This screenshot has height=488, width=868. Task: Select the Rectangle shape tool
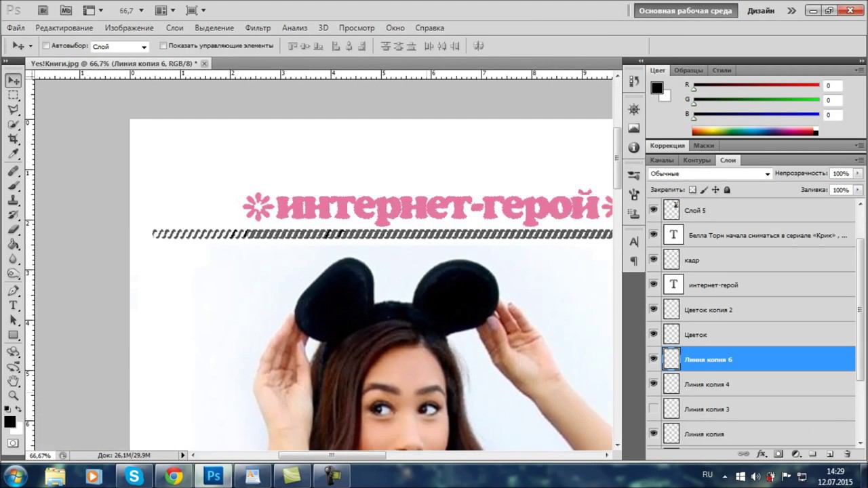[13, 335]
